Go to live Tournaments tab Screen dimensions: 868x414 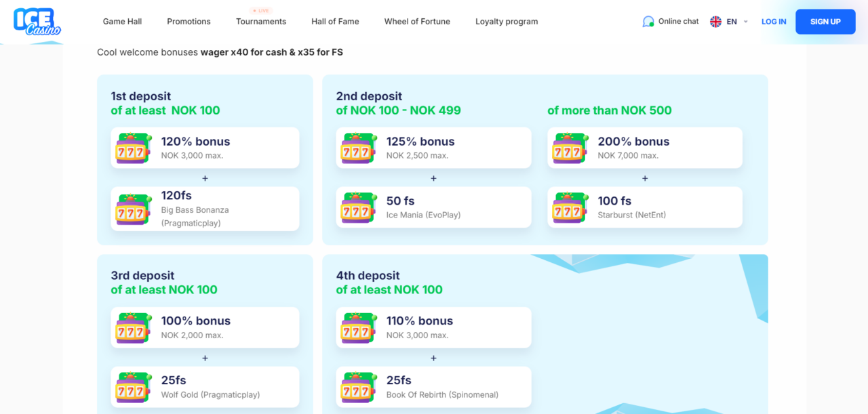[261, 22]
